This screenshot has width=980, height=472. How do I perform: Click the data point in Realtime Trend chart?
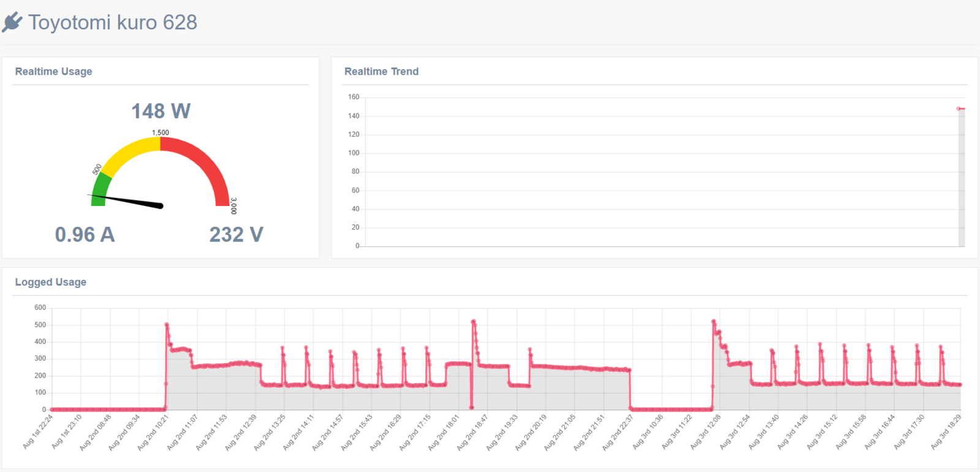959,108
